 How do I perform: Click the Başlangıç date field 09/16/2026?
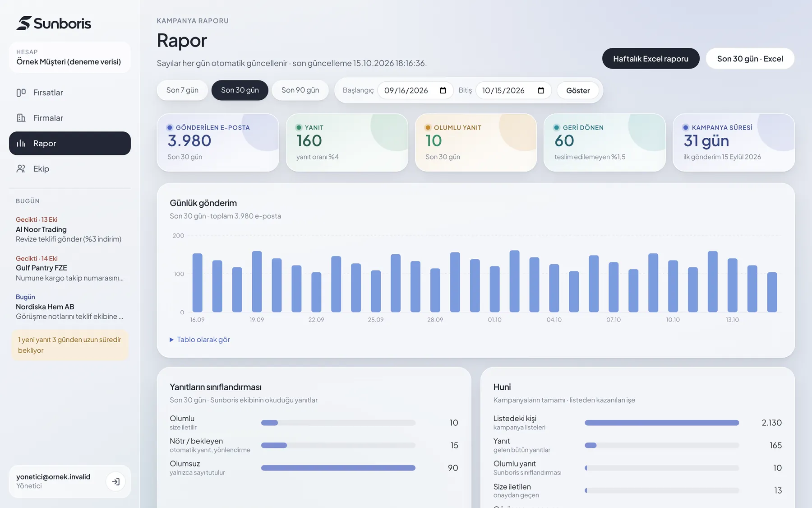tap(415, 90)
